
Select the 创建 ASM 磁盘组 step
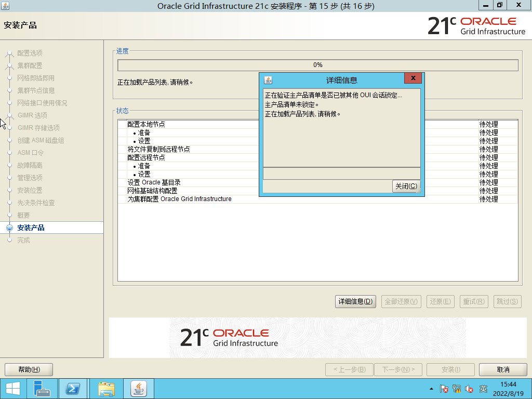(x=41, y=140)
